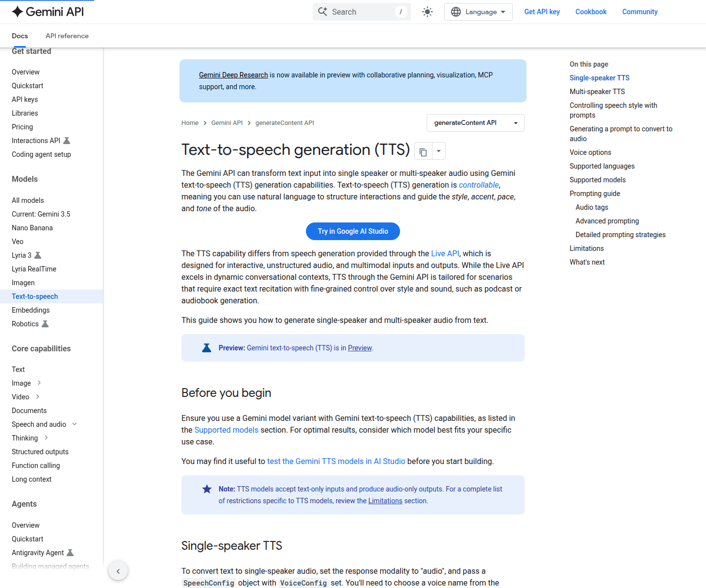Jump to Single-speaker TTS in page outline

(600, 78)
